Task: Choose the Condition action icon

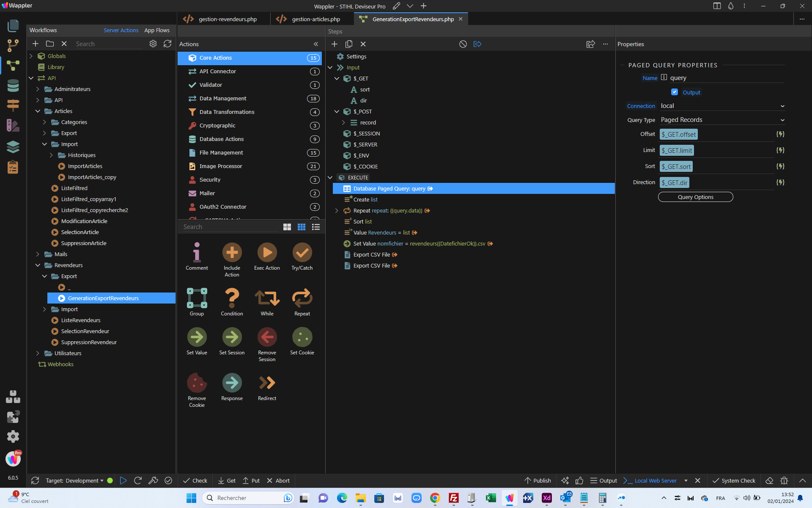Action: click(232, 298)
